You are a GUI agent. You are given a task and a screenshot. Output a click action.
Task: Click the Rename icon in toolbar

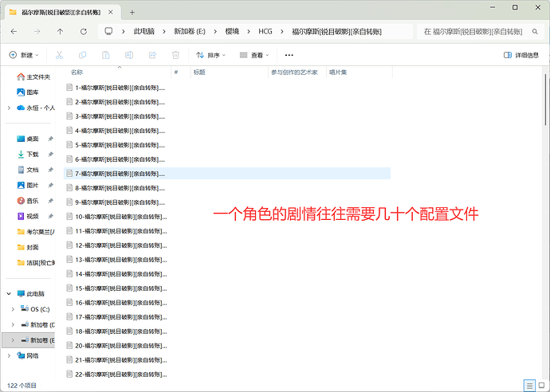[129, 55]
